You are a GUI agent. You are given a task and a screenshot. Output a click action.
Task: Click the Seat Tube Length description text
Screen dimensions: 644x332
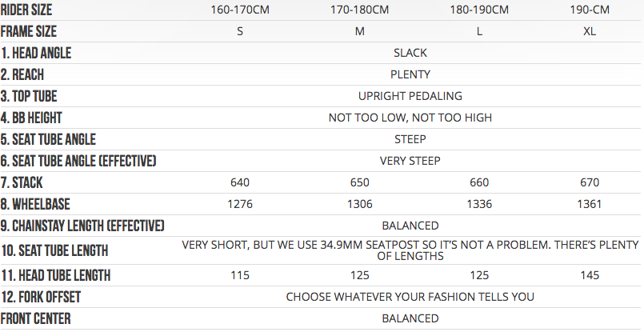pos(410,249)
